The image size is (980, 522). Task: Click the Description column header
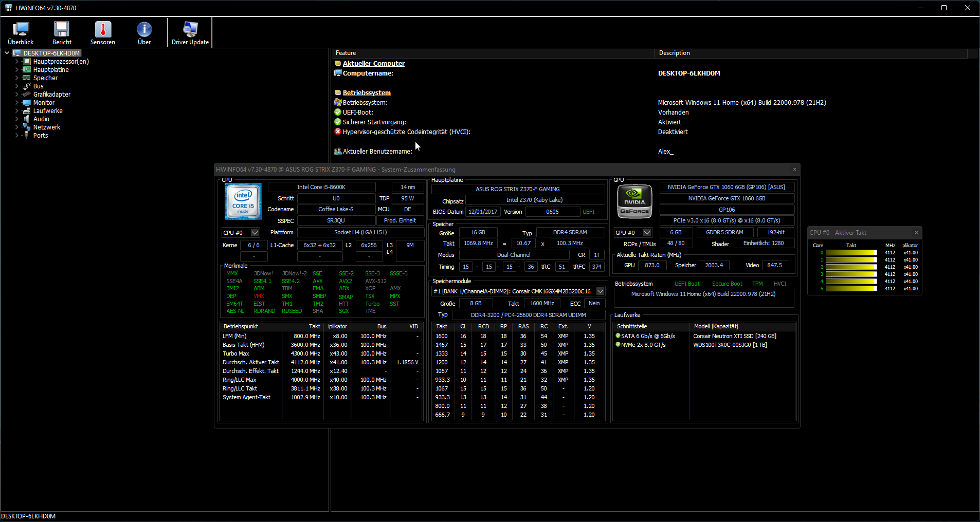(810, 53)
